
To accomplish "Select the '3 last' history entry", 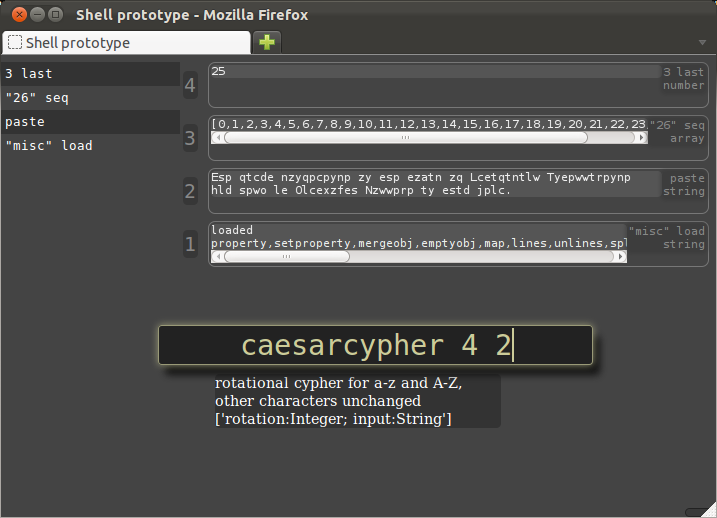I will click(x=91, y=74).
